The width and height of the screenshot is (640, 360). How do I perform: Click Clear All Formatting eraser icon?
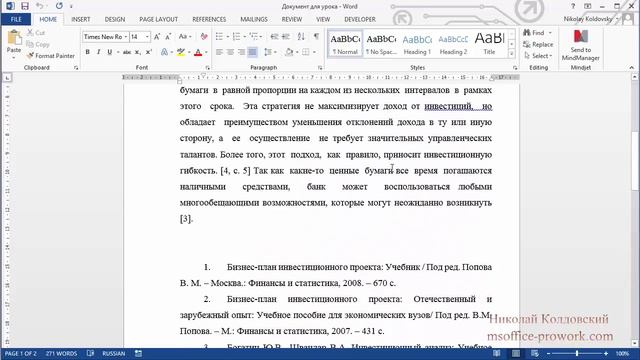click(204, 37)
